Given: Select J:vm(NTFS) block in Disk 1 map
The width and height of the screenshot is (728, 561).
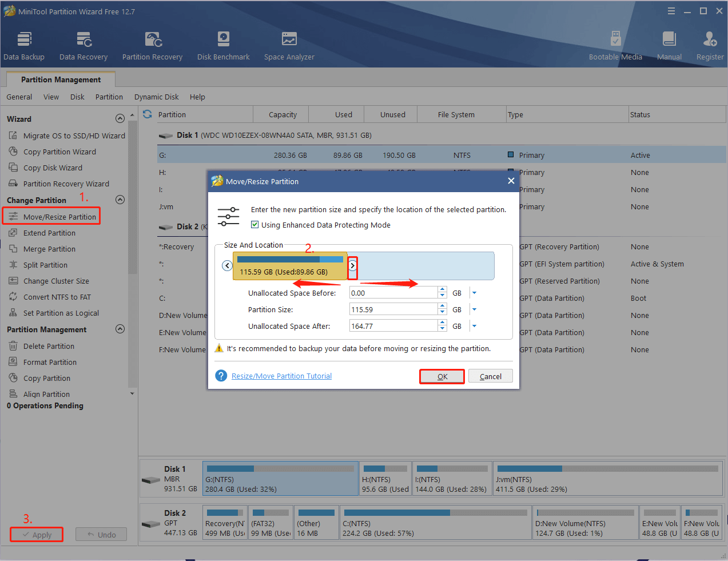Looking at the screenshot, I should click(x=607, y=479).
